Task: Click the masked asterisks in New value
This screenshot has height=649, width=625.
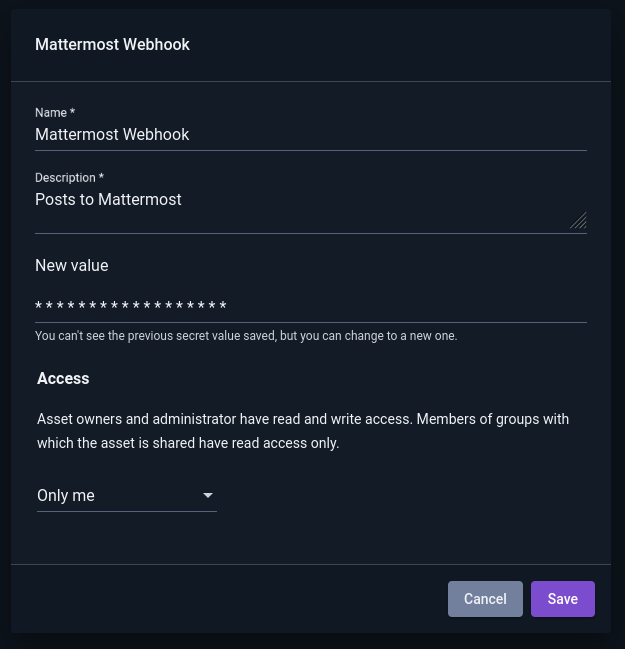Action: [x=131, y=305]
